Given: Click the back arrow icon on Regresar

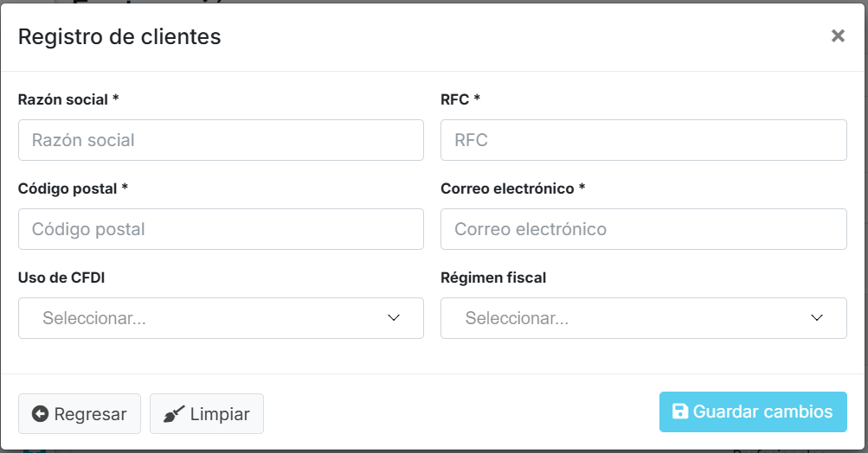Looking at the screenshot, I should click(40, 414).
